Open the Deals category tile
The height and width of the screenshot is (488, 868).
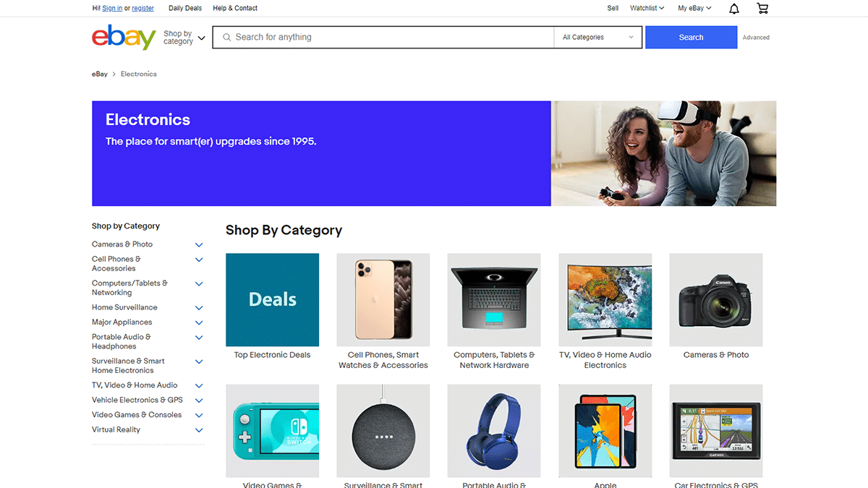click(273, 300)
